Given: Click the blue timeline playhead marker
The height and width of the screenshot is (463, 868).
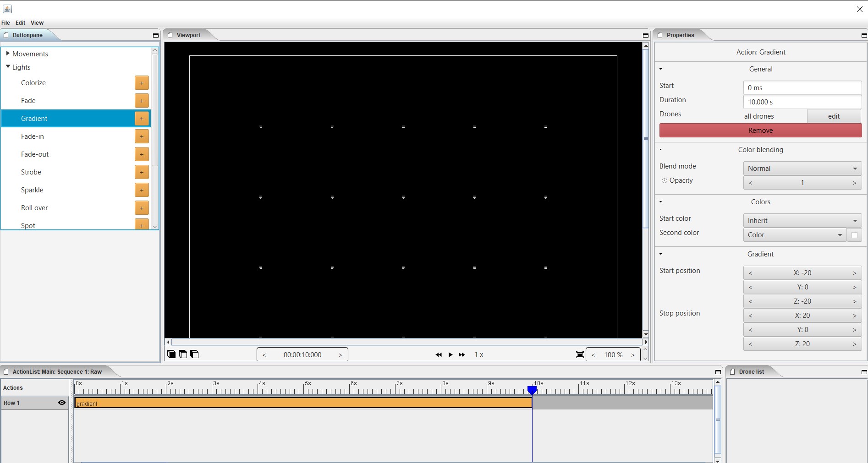Looking at the screenshot, I should pos(532,390).
